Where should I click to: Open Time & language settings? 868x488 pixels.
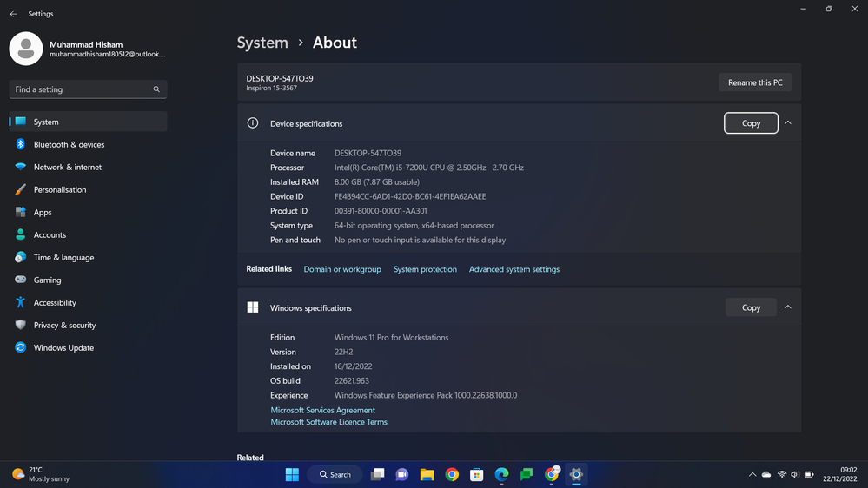(88, 257)
